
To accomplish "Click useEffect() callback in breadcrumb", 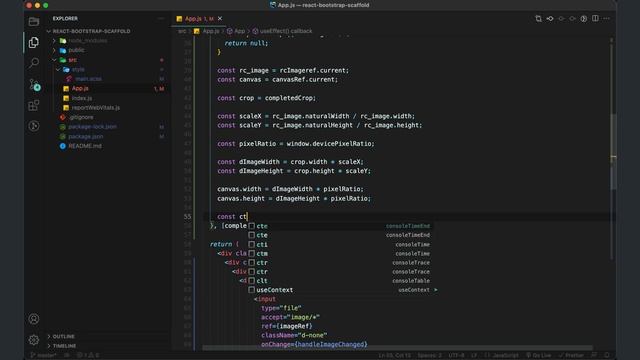I will [x=286, y=31].
